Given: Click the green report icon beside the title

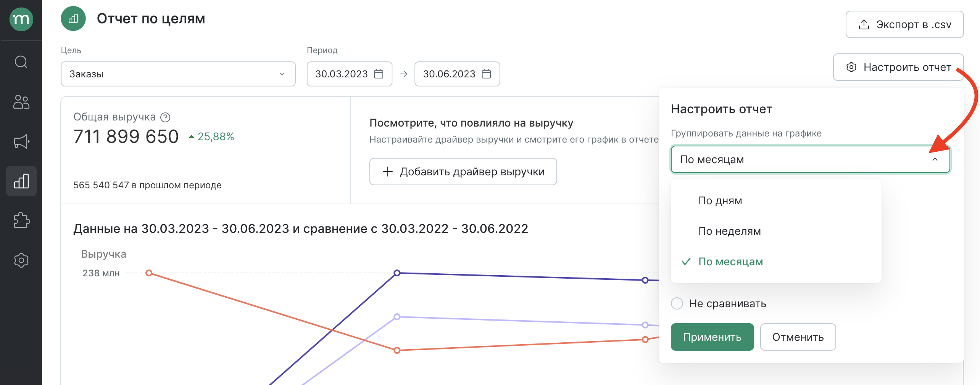Looking at the screenshot, I should click(x=73, y=19).
